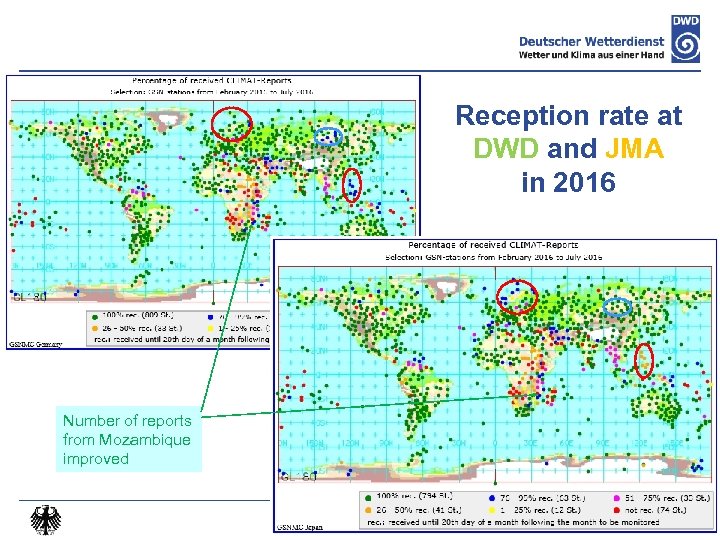Click '1 - 25% rec. (12 St.)' legend text
The image size is (720, 540).
click(541, 510)
